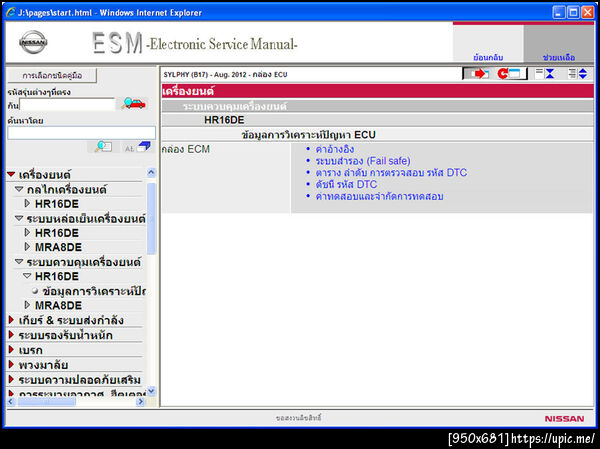The image size is (600, 449).
Task: Click the ค้นหาโดย search text field
Action: tap(82, 133)
